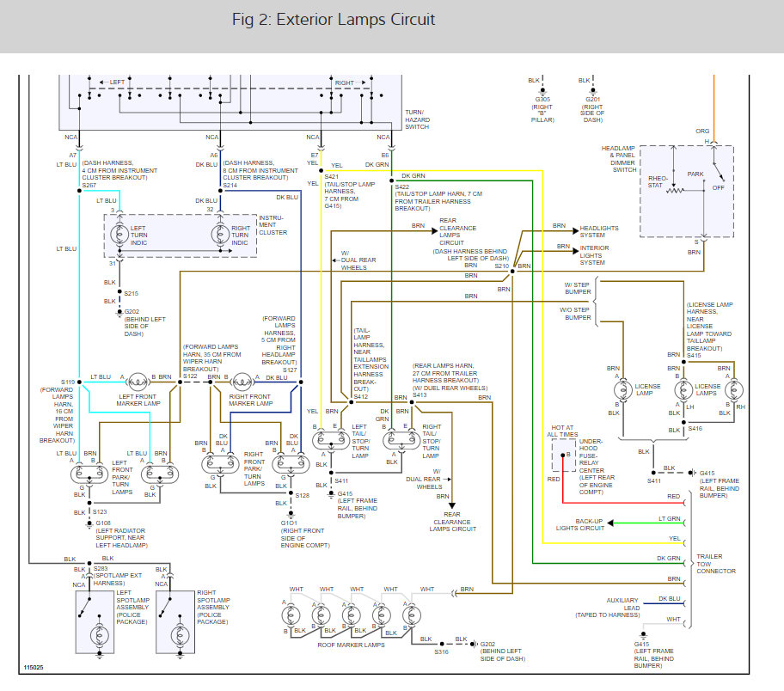This screenshot has height=691, width=784.
Task: Click the 'W/ STEP BUMPER' label
Action: pyautogui.click(x=578, y=288)
